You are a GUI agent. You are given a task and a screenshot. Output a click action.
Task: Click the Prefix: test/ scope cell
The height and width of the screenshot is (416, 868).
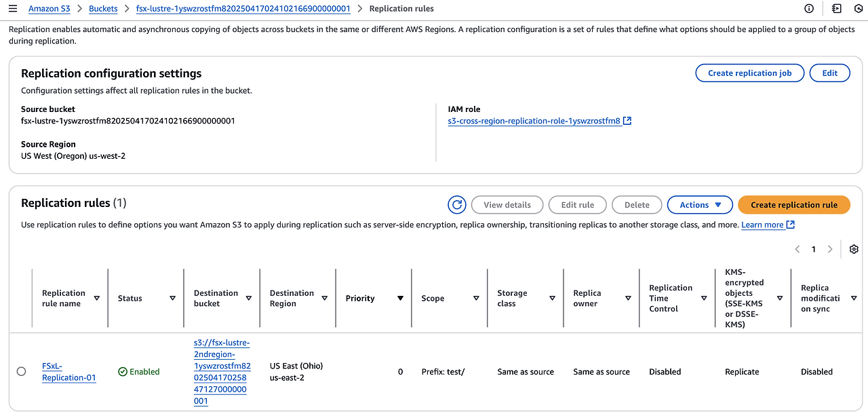[x=443, y=372]
